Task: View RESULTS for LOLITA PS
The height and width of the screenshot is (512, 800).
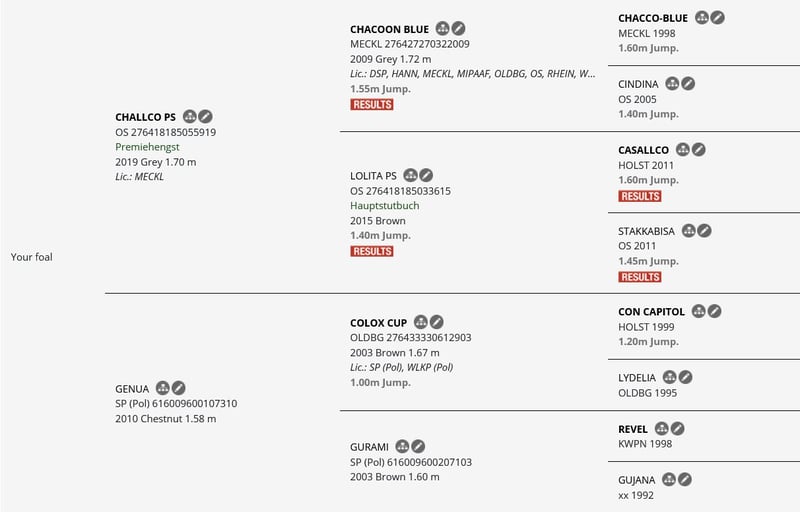Action: (x=372, y=251)
